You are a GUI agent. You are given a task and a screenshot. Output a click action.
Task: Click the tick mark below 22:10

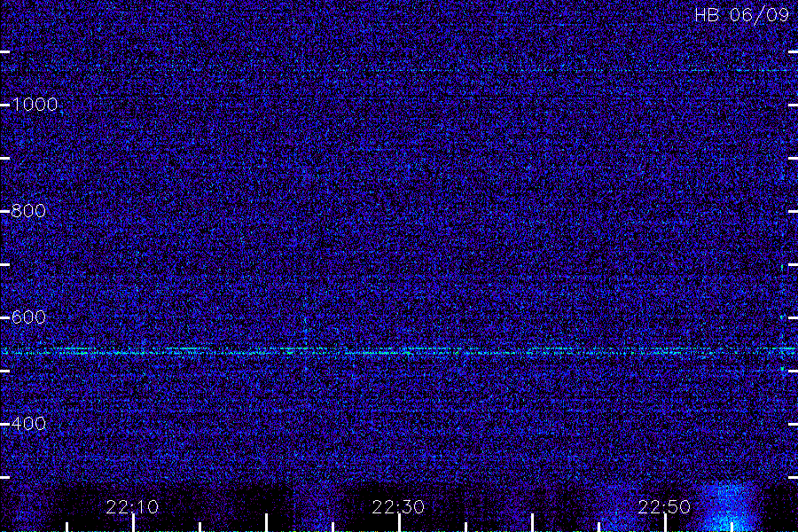[x=133, y=523]
